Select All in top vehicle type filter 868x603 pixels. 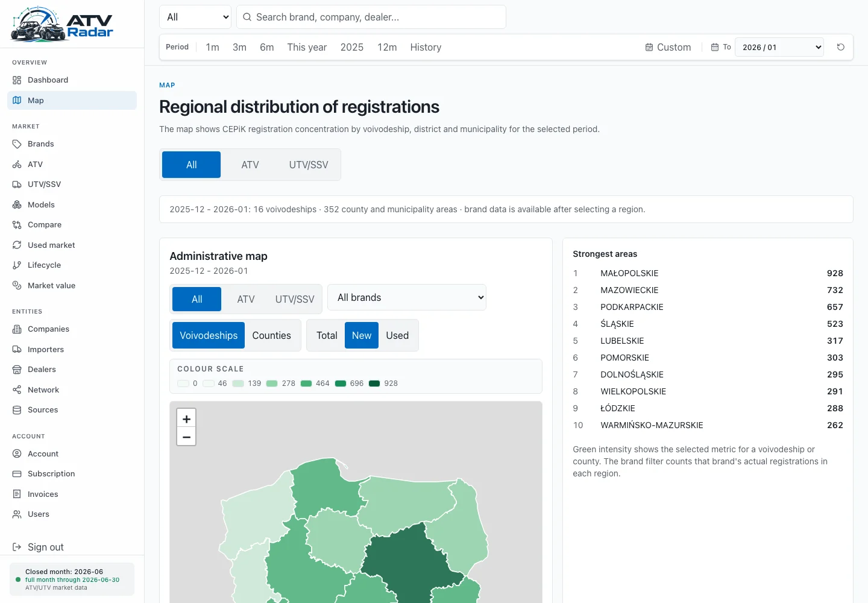pyautogui.click(x=192, y=165)
